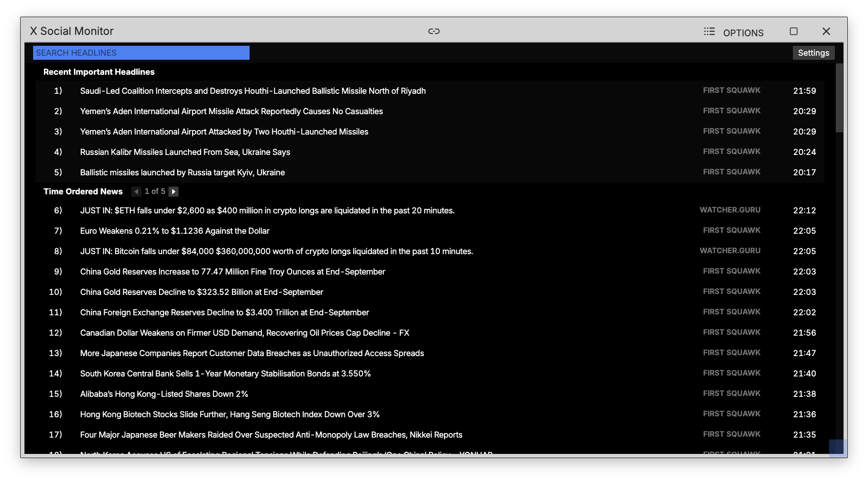Click the 21:59 timestamp on Saudi-Led row

[805, 91]
